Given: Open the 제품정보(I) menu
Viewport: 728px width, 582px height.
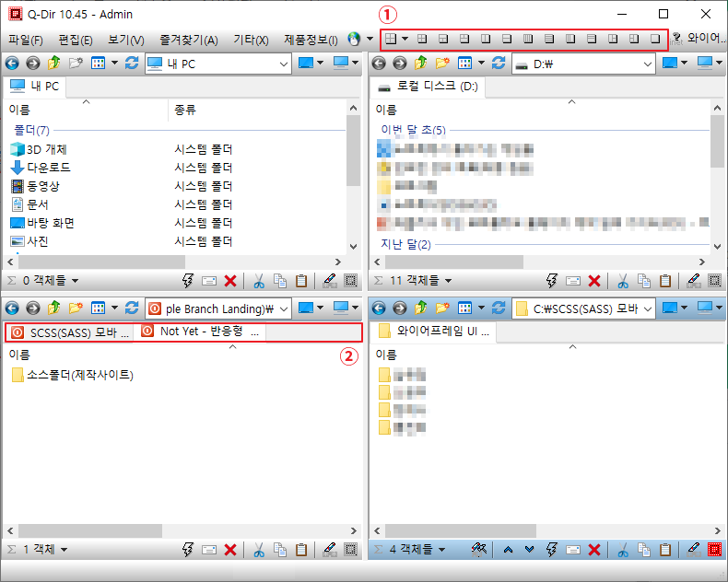Looking at the screenshot, I should [311, 40].
